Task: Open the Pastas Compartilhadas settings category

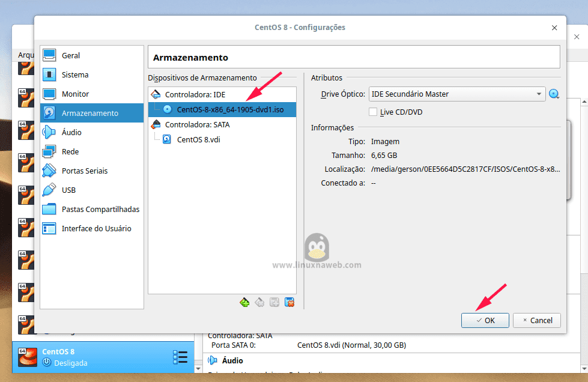Action: click(91, 209)
